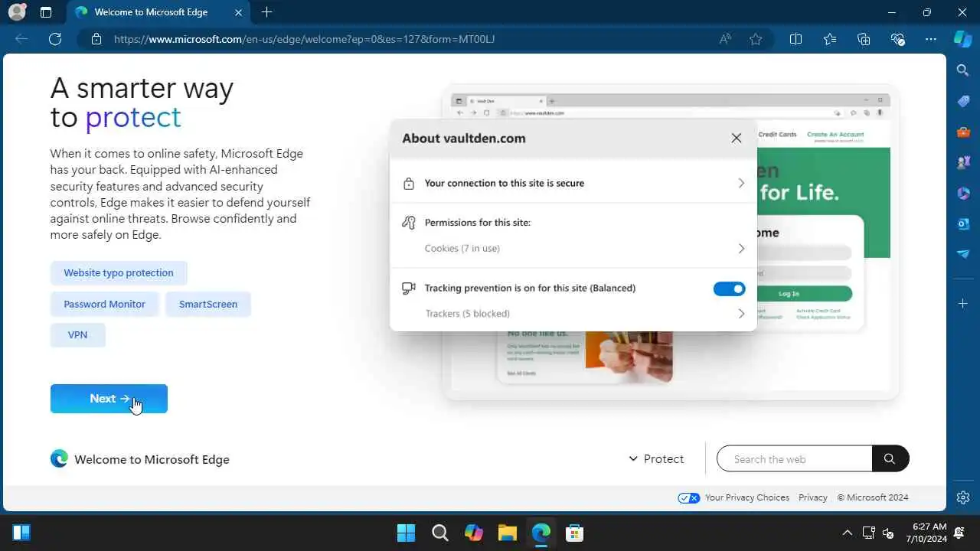The height and width of the screenshot is (551, 980).
Task: Close the About vaultden.com popup
Action: pos(737,139)
